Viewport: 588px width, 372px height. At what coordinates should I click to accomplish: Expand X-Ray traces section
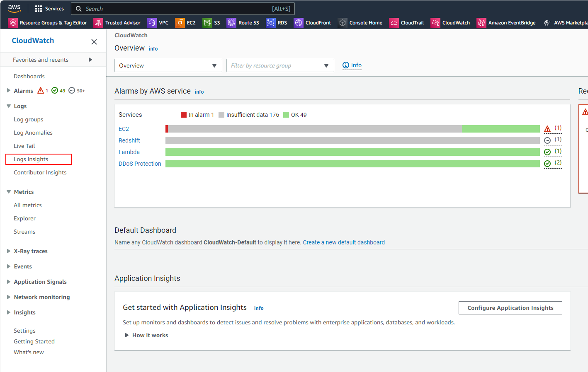pyautogui.click(x=9, y=251)
